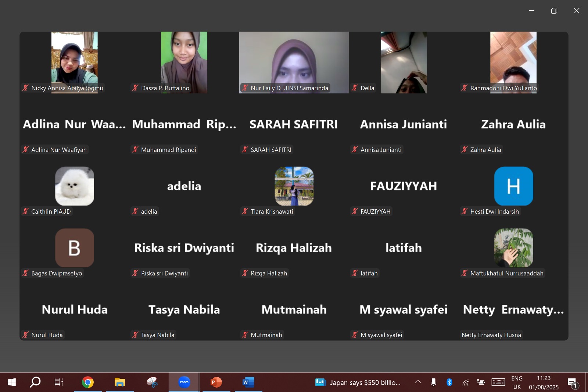The width and height of the screenshot is (588, 392).
Task: Click large 'Riska sri Dwiyanti' tile name
Action: [184, 248]
